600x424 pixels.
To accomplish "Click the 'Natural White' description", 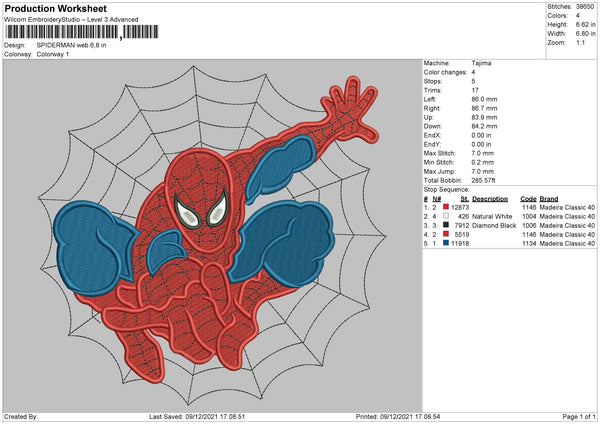I will click(x=492, y=217).
